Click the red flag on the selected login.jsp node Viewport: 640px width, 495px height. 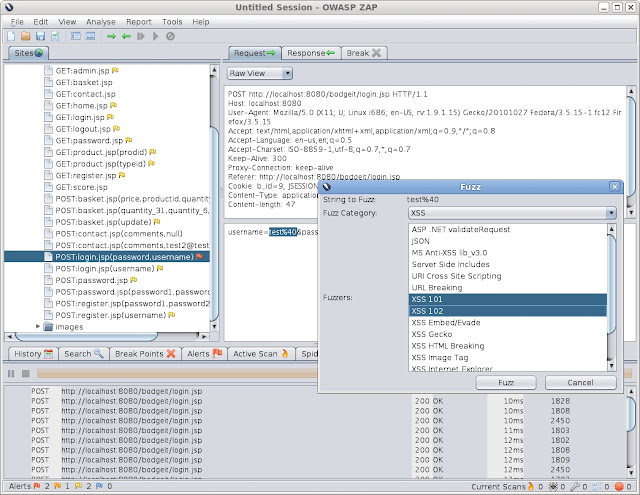tap(199, 256)
